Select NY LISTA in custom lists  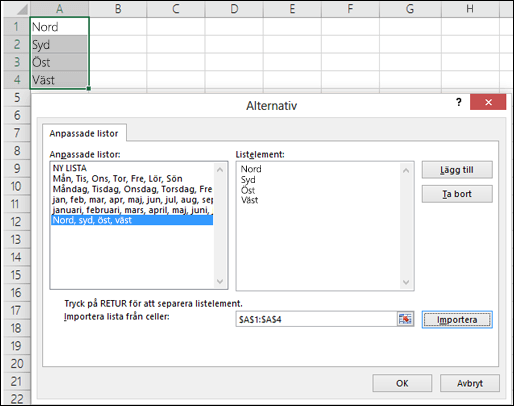(132, 168)
